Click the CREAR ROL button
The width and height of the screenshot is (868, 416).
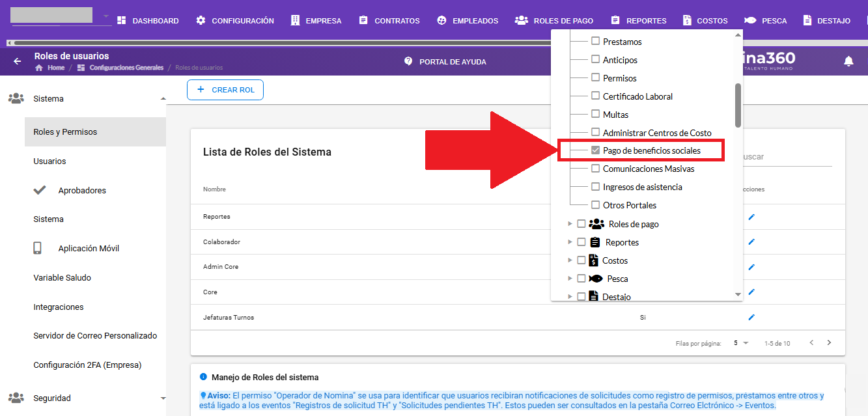[x=225, y=90]
